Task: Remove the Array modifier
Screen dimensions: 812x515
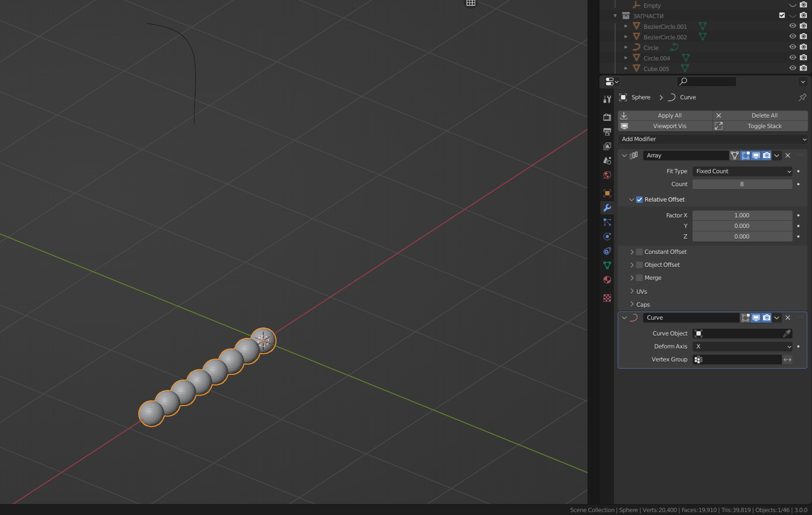Action: tap(788, 156)
